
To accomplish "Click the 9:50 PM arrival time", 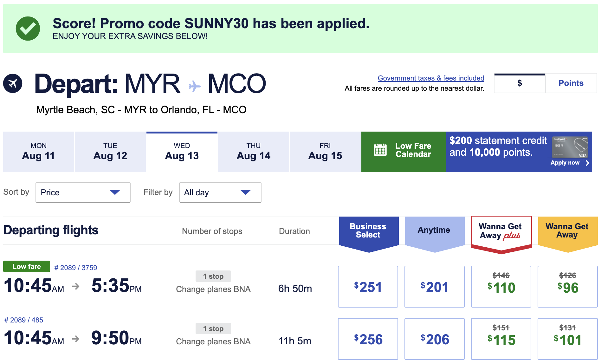I will [x=116, y=338].
